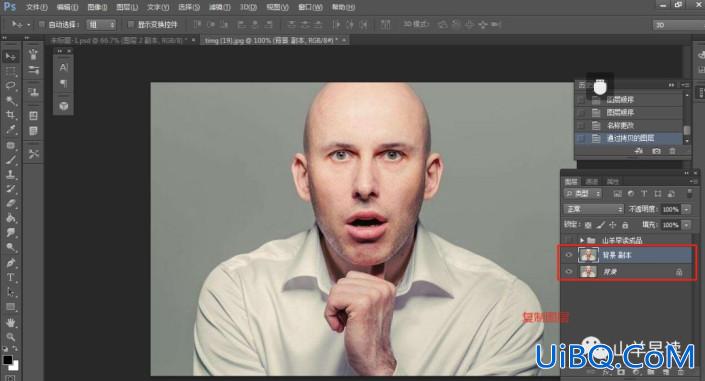The width and height of the screenshot is (705, 381).
Task: Open the Character panel icon
Action: click(63, 67)
